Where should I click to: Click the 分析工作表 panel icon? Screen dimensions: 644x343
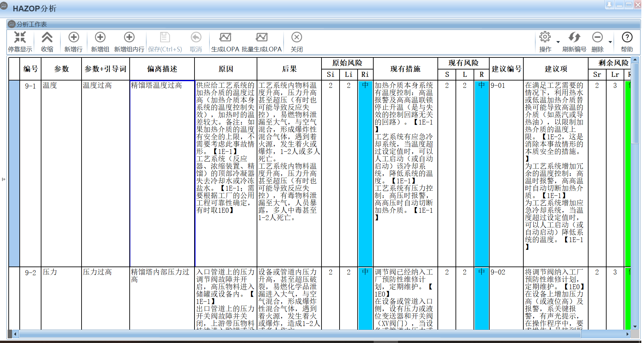pyautogui.click(x=12, y=24)
